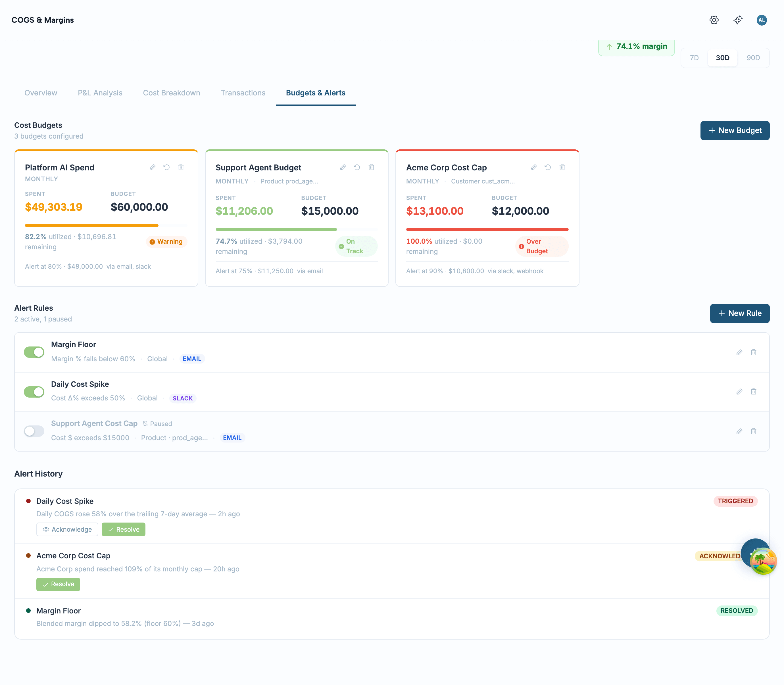Open the Cost Breakdown tab
The height and width of the screenshot is (685, 784).
click(172, 93)
